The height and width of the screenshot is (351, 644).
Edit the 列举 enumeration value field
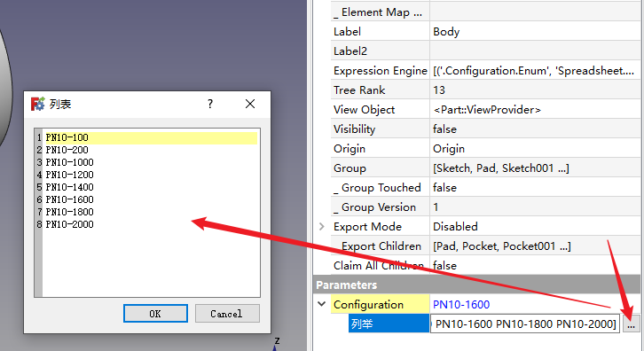(525, 324)
